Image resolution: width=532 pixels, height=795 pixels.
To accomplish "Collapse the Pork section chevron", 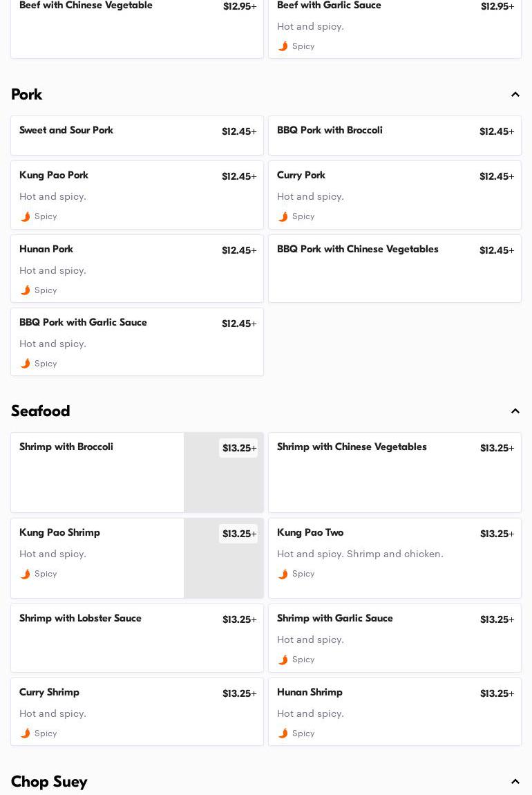I will (515, 95).
